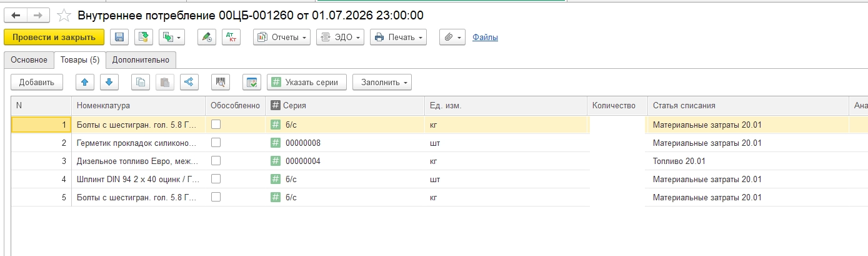
Task: Toggle Обособленно checkbox in row 5
Action: pos(216,197)
